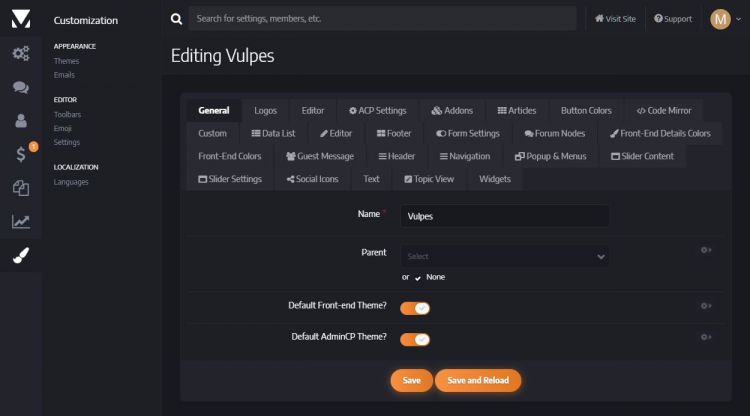The width and height of the screenshot is (750, 416).
Task: Open the Commerce dollar sign icon
Action: [x=20, y=154]
